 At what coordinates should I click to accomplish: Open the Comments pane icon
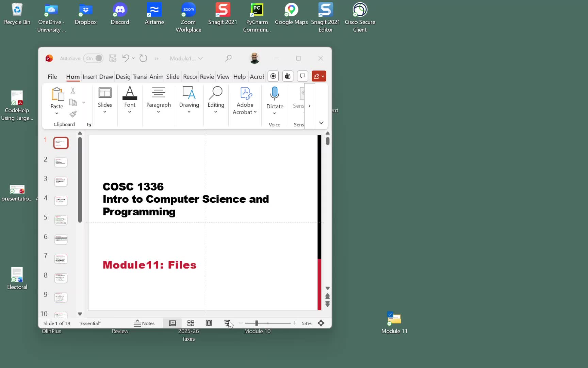(x=302, y=76)
